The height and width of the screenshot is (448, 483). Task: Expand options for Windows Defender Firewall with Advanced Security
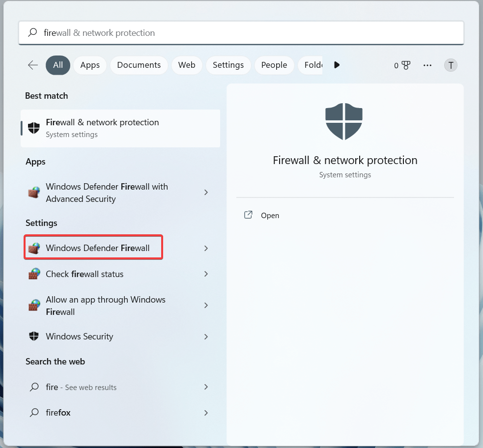206,193
